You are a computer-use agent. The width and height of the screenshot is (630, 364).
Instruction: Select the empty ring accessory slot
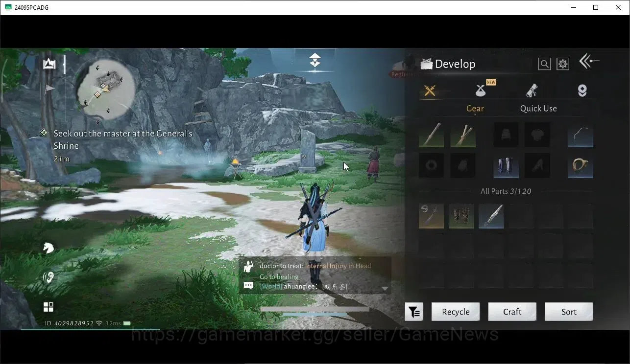click(x=432, y=165)
